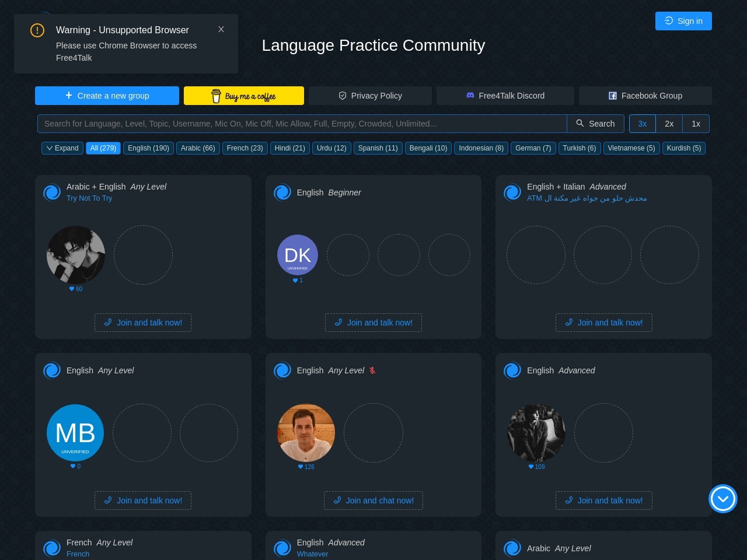Viewport: 747px width, 560px height.
Task: Open the Facebook Group link
Action: [645, 96]
